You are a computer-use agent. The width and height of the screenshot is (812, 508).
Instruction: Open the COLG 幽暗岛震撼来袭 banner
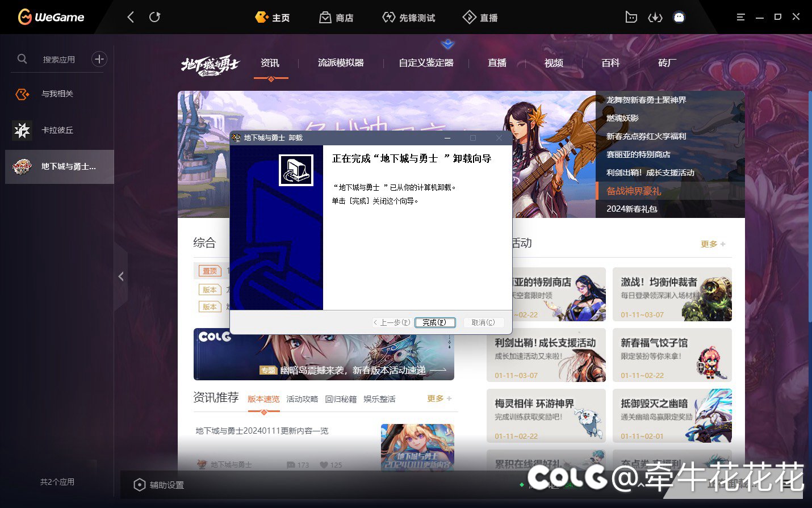(x=324, y=354)
